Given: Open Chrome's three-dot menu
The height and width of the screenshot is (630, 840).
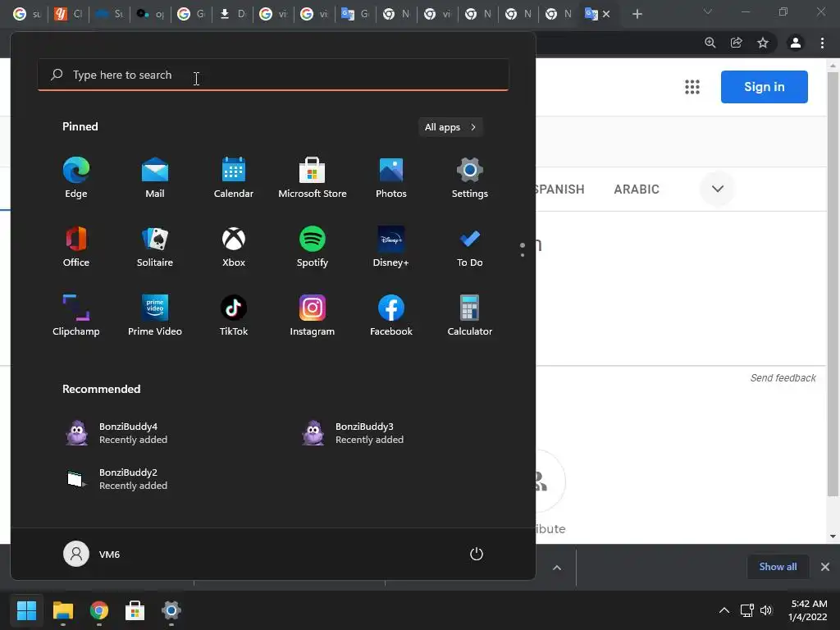Looking at the screenshot, I should (822, 43).
